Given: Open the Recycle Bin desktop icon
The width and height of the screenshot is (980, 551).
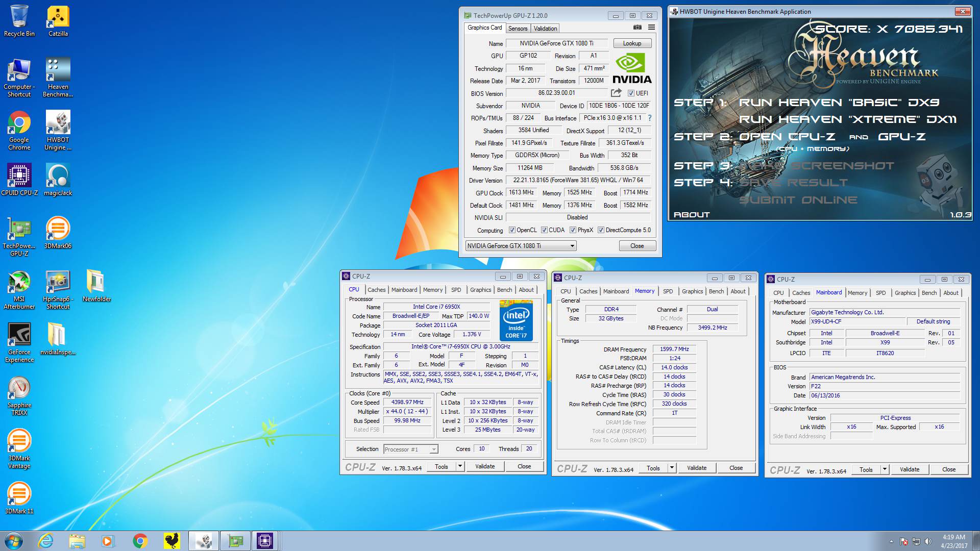Looking at the screenshot, I should 19,21.
